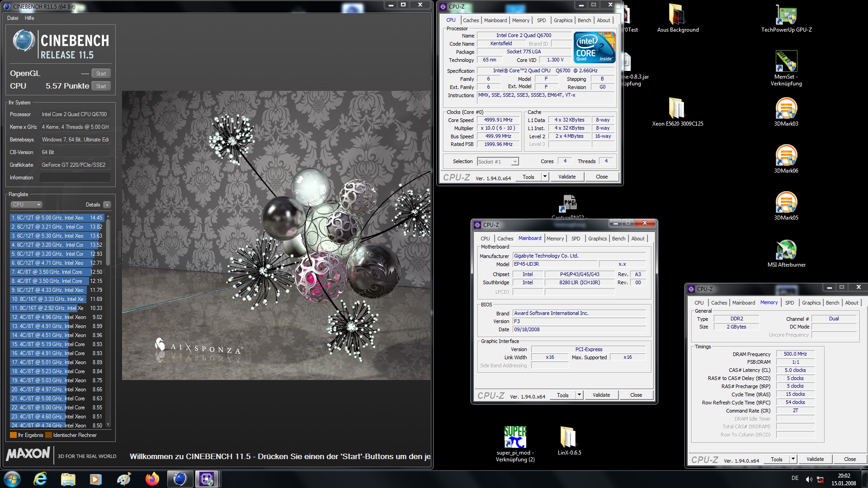Image resolution: width=868 pixels, height=488 pixels.
Task: Open Windows Explorer from taskbar
Action: pyautogui.click(x=68, y=479)
